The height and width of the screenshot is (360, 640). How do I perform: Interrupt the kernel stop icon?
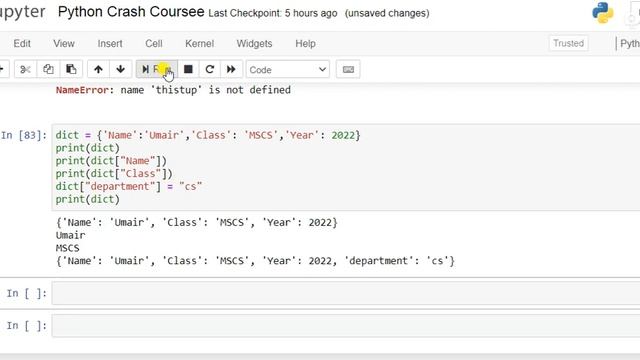point(188,69)
